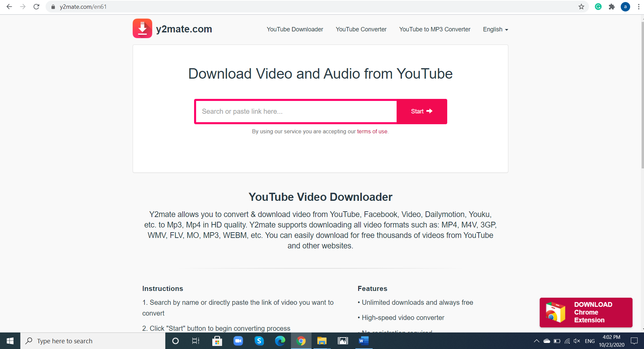Open Microsoft Edge from taskbar
644x349 pixels.
click(280, 341)
